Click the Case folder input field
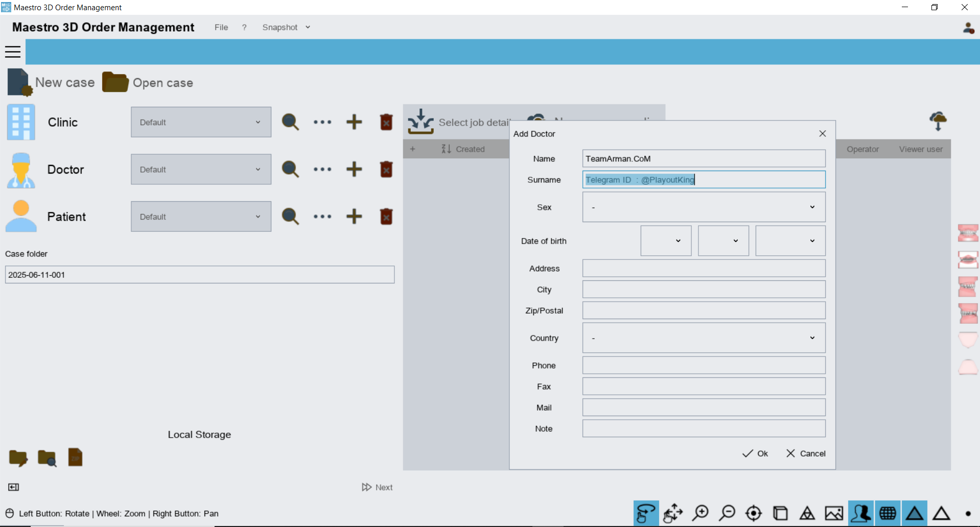 coord(200,275)
